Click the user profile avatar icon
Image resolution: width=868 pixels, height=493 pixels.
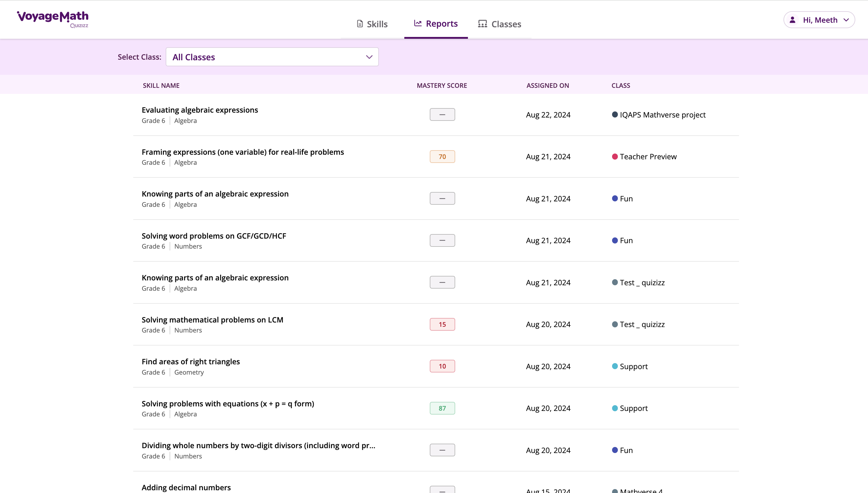click(x=792, y=20)
